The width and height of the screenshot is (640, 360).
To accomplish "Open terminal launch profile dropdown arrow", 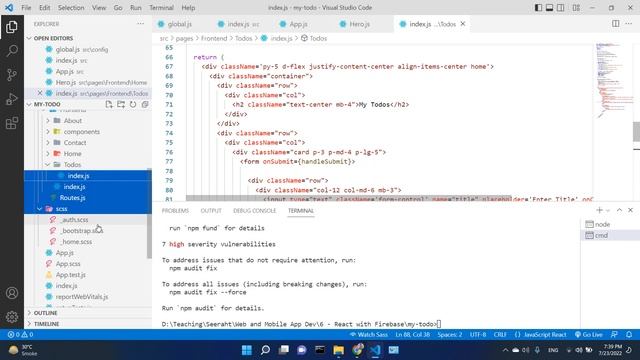I will 608,210.
